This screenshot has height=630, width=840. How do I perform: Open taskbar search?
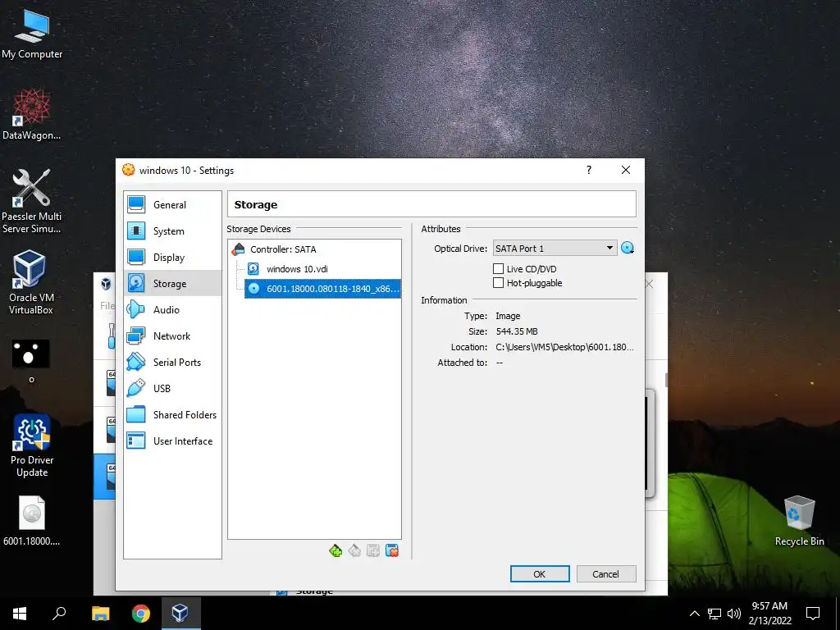click(x=59, y=614)
